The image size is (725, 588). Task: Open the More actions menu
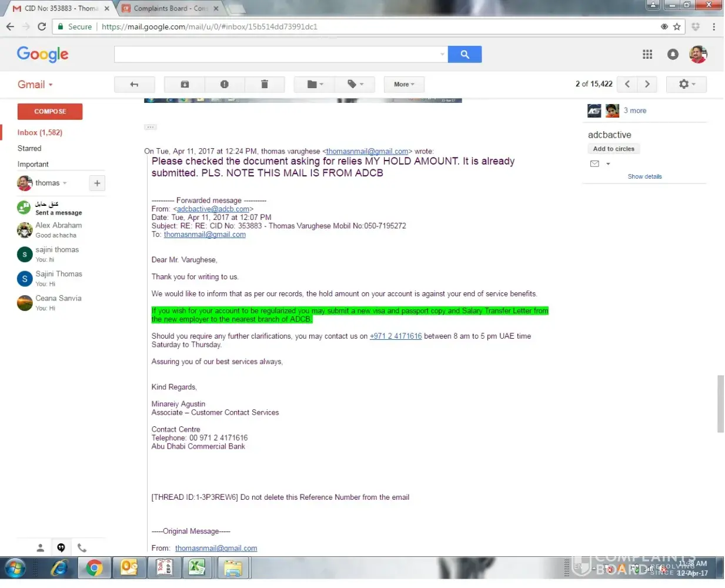(x=404, y=84)
